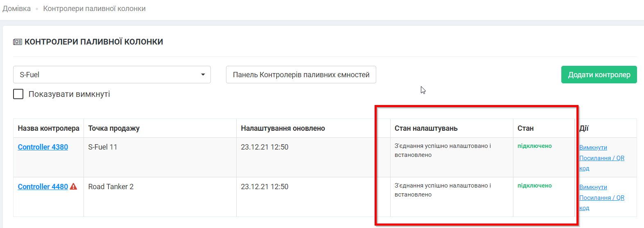The image size is (644, 228).
Task: Enable the Показувати вимкнуті checkbox
Action: 18,94
